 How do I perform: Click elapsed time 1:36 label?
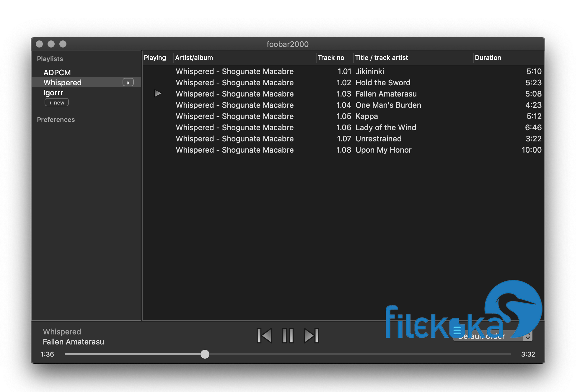(47, 354)
